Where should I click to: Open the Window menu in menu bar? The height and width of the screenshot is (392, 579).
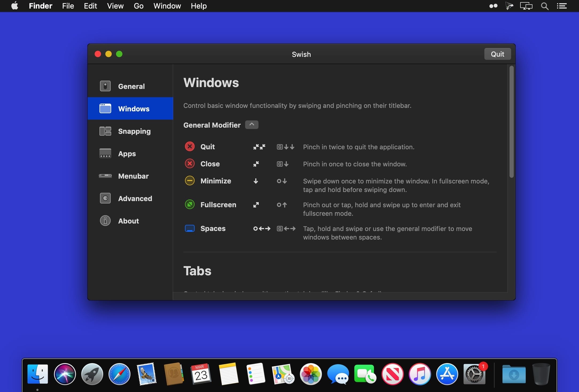point(167,6)
